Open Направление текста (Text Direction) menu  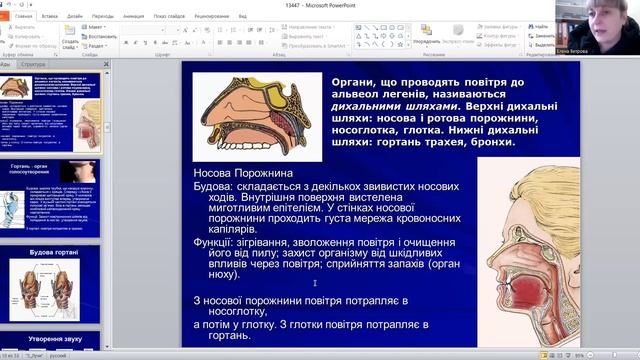(x=308, y=27)
